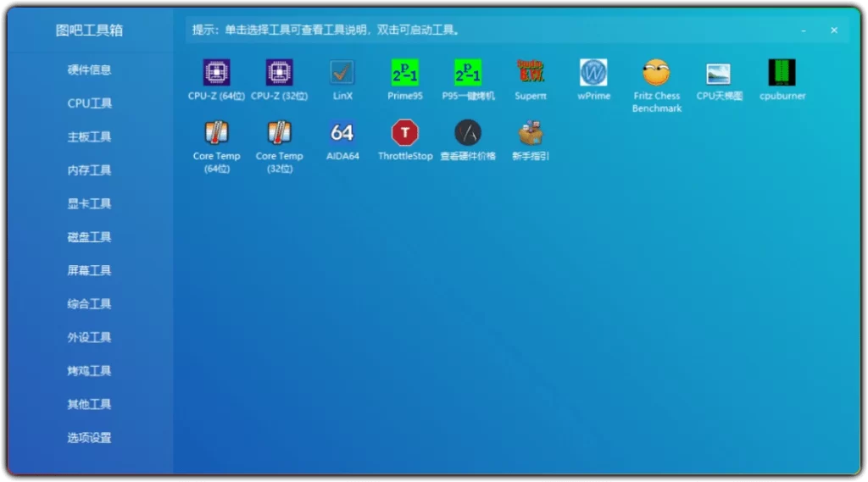The height and width of the screenshot is (482, 868).
Task: Open the 新手指引 guide icon
Action: coord(531,133)
